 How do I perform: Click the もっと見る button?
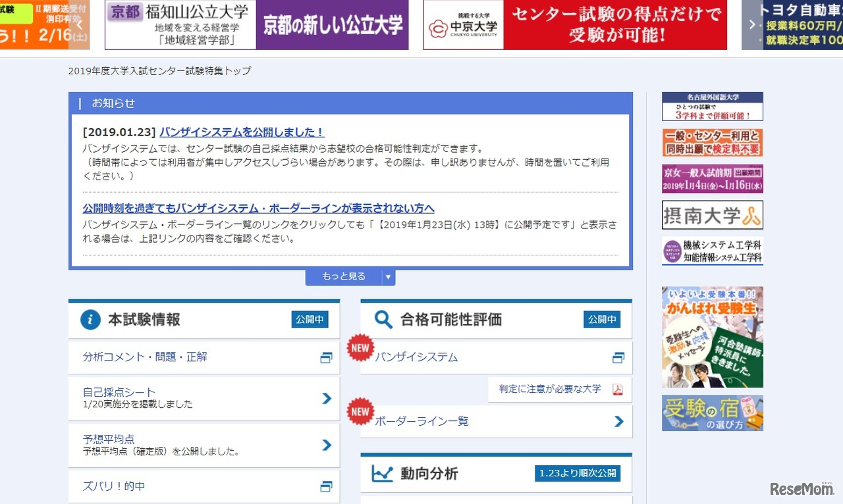click(x=344, y=277)
